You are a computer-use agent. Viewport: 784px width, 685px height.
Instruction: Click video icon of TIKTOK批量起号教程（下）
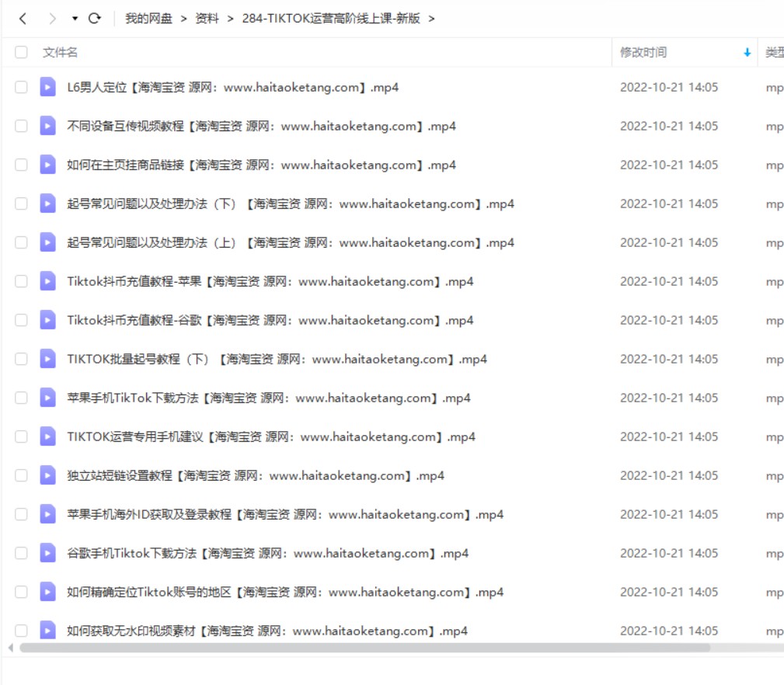[x=47, y=359]
